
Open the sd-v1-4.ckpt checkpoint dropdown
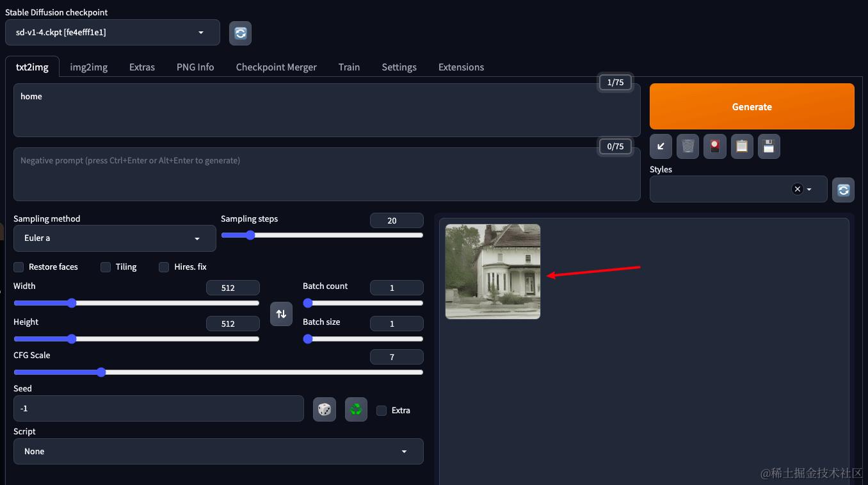point(113,33)
